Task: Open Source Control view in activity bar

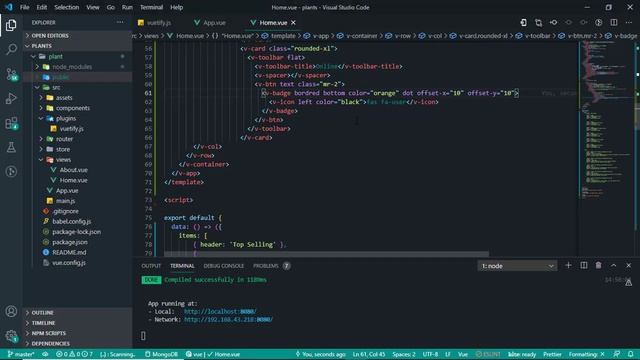Action: pyautogui.click(x=11, y=74)
